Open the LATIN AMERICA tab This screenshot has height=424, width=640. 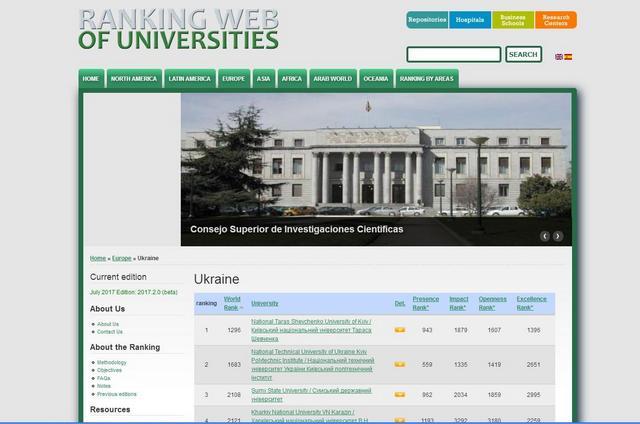190,78
